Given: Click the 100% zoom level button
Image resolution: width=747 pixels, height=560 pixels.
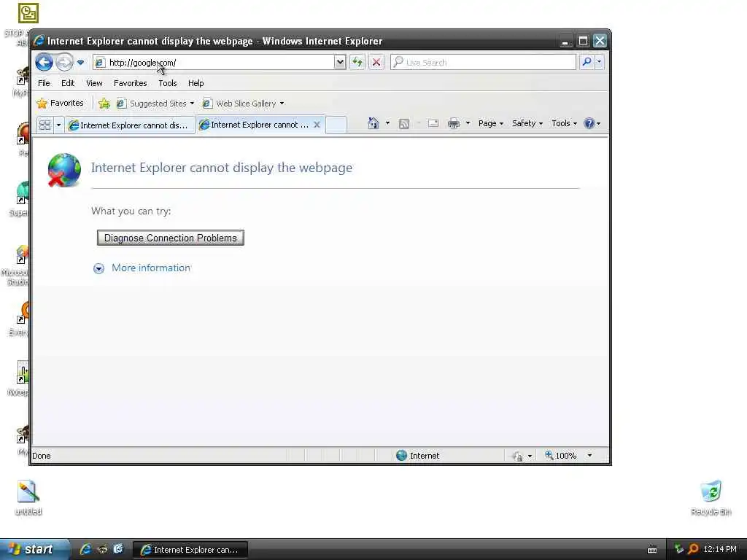Looking at the screenshot, I should coord(561,456).
